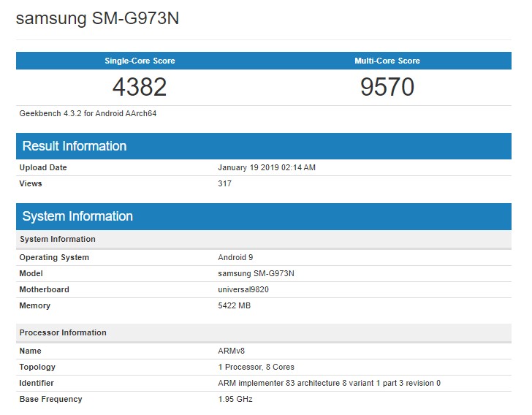Click the single-core score value 4382
The height and width of the screenshot is (415, 532).
[140, 87]
